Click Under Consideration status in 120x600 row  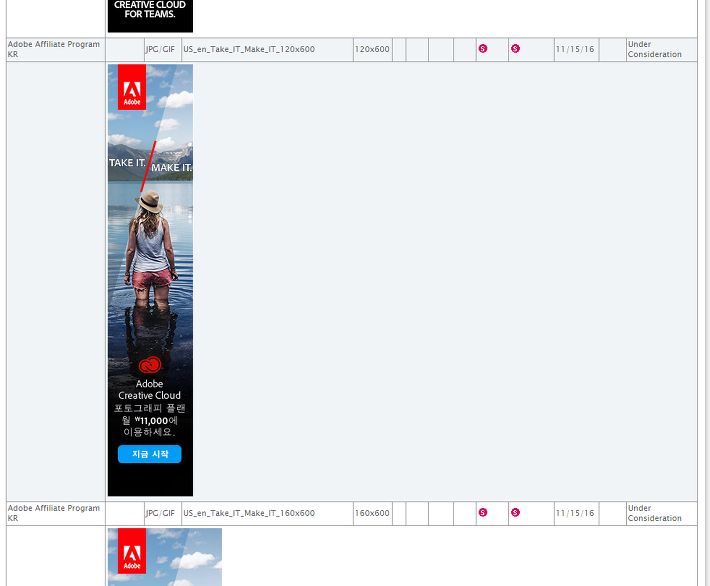[x=655, y=49]
